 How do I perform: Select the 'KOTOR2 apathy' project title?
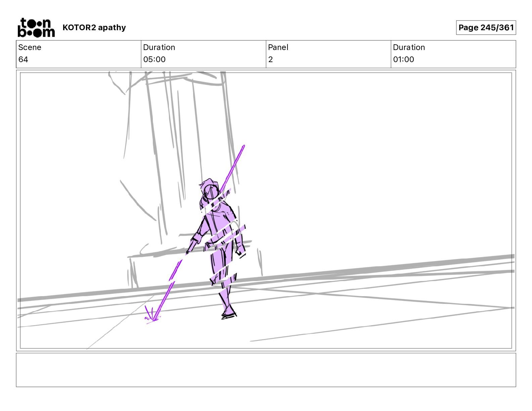click(x=94, y=28)
